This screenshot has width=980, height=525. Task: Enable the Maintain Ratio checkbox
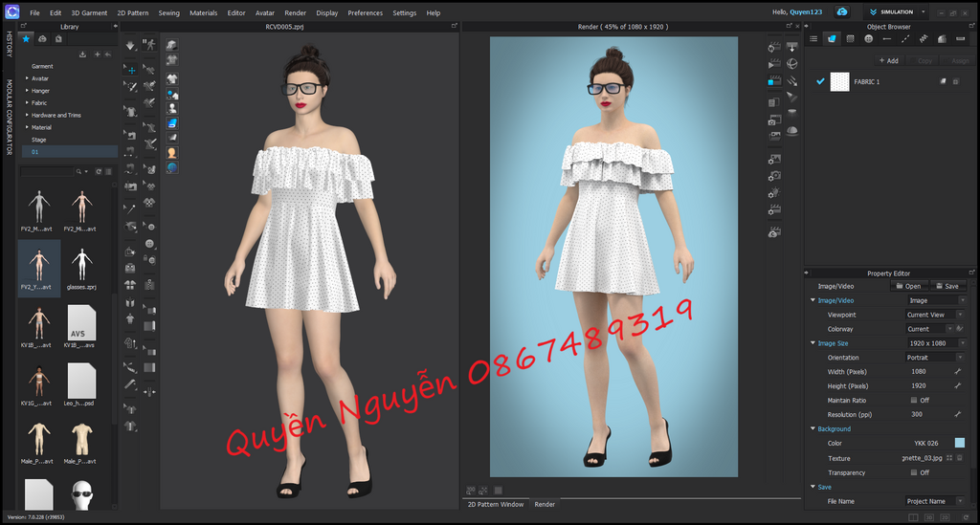pos(914,400)
